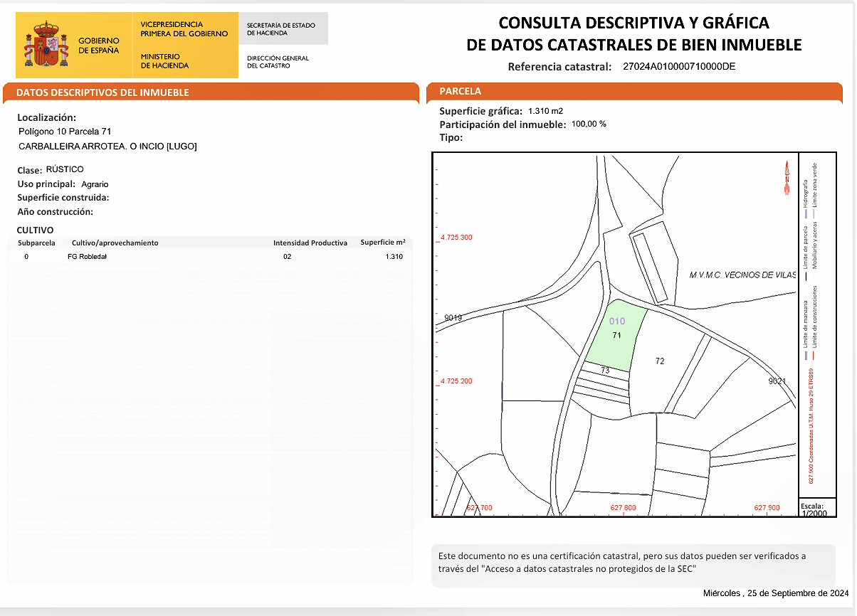Image resolution: width=857 pixels, height=616 pixels.
Task: Click the M.V.M.C. Vecinos de Vilas label
Action: tap(742, 275)
